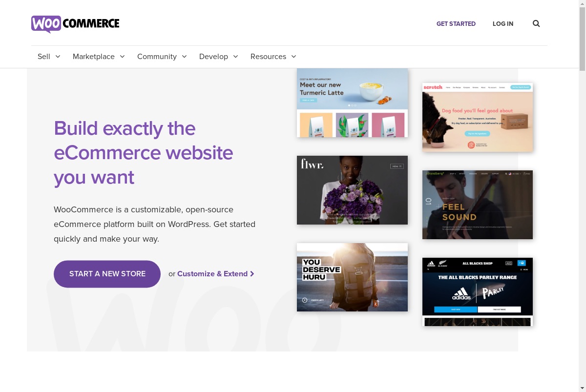
Task: Open the flwr flower shop thumbnail
Action: tap(352, 190)
